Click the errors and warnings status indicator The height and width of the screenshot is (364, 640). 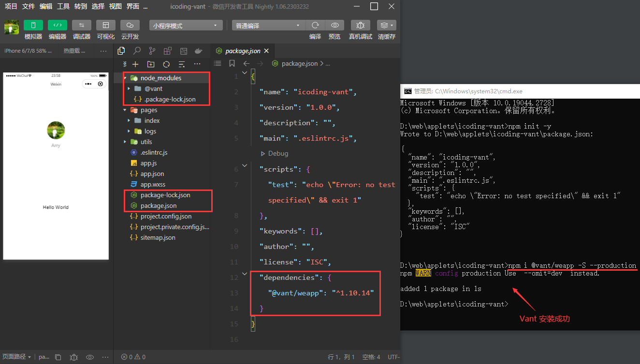[133, 357]
